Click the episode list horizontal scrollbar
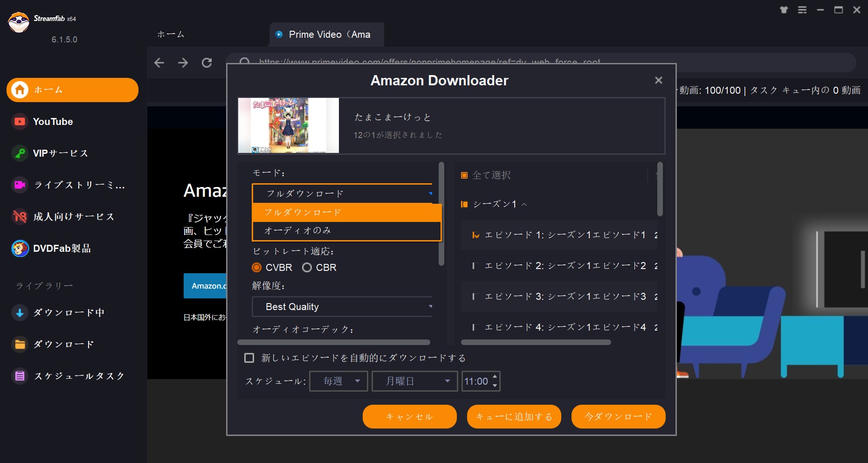Screen dimensions: 868x463 pos(536,342)
